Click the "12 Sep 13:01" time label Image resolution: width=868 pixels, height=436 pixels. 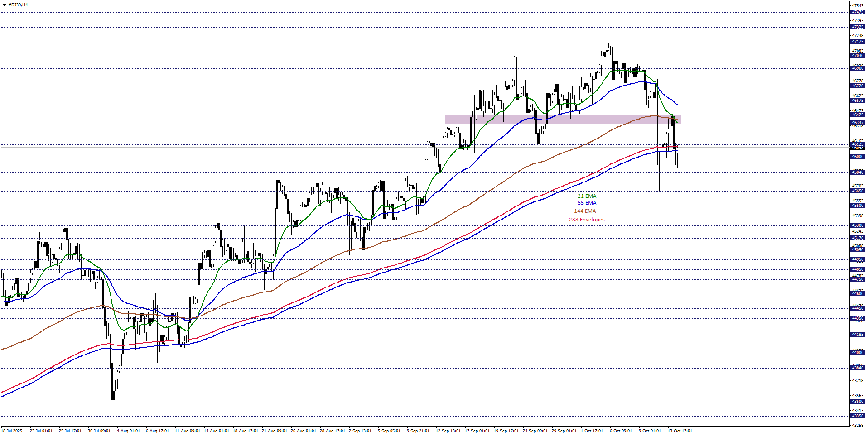pyautogui.click(x=448, y=431)
